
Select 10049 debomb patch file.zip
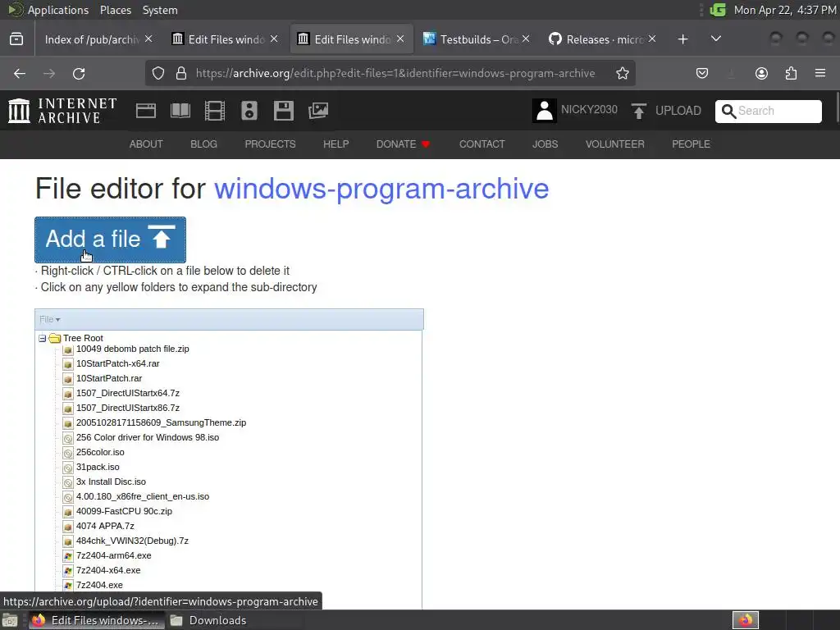pyautogui.click(x=132, y=349)
